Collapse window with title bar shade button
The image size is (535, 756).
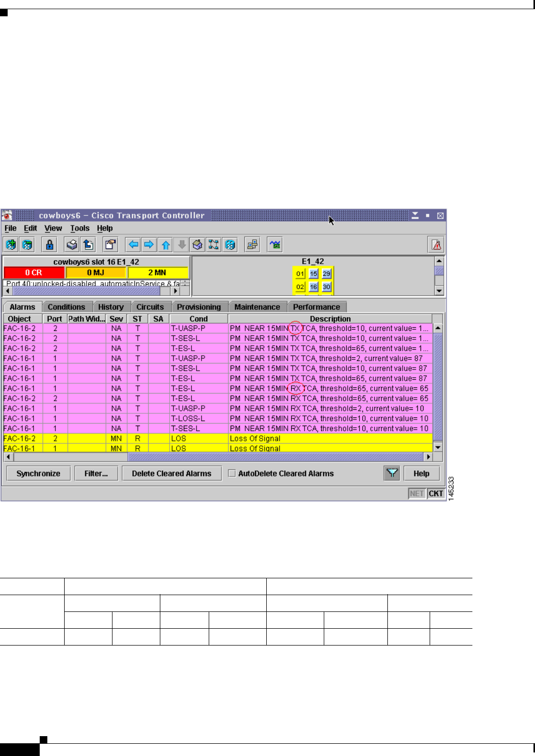point(415,215)
